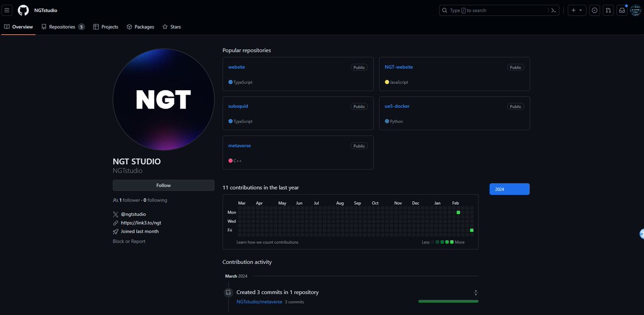Go to GitHub home via Octocat logo
The height and width of the screenshot is (315, 644).
tap(23, 10)
